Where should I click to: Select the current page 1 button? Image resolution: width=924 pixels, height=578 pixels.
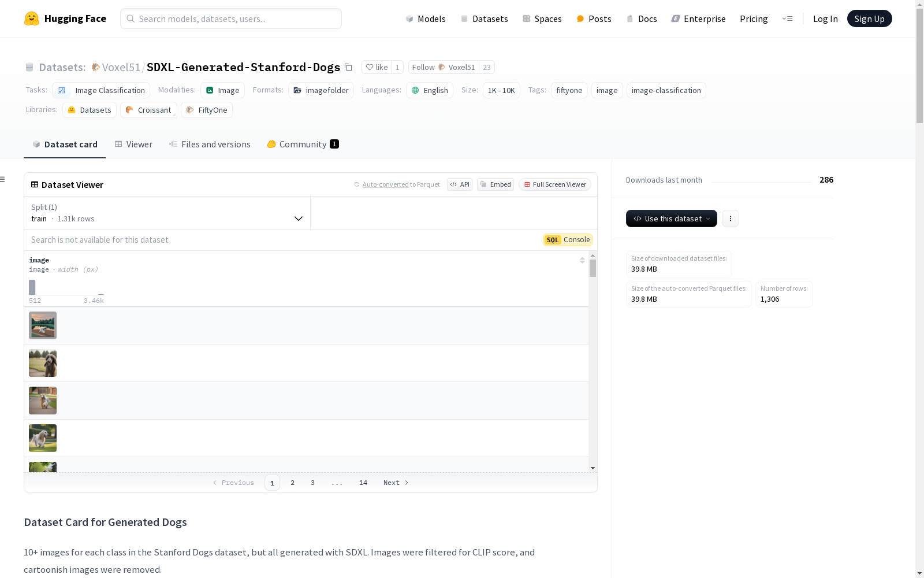coord(272,483)
